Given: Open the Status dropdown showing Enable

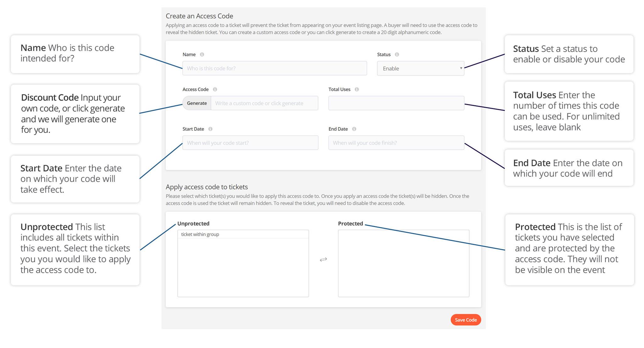Looking at the screenshot, I should tap(420, 68).
